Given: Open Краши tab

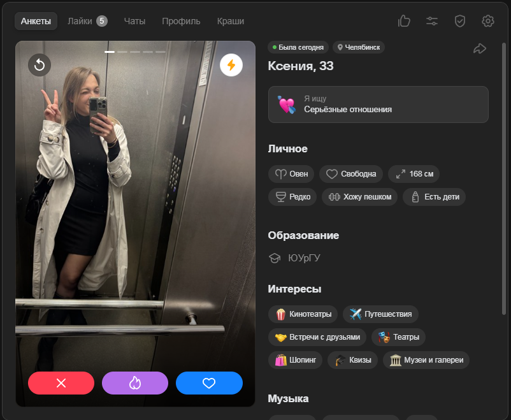Looking at the screenshot, I should click(x=231, y=21).
